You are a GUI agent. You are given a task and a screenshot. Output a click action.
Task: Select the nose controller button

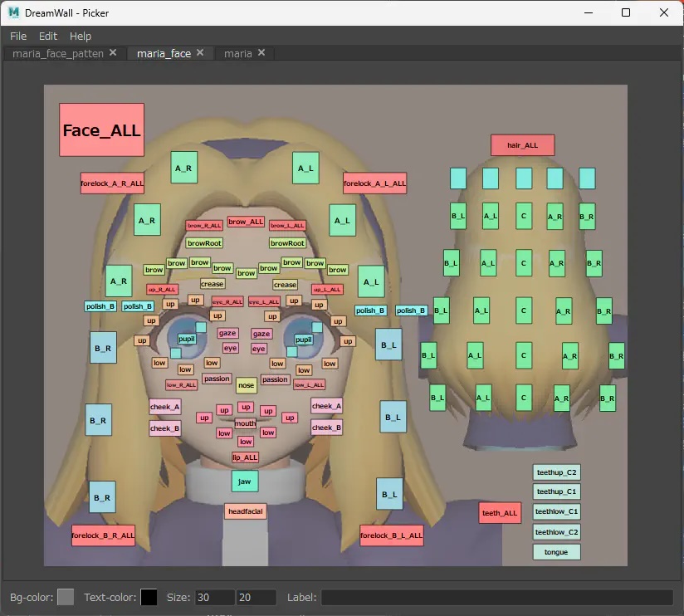click(x=246, y=385)
